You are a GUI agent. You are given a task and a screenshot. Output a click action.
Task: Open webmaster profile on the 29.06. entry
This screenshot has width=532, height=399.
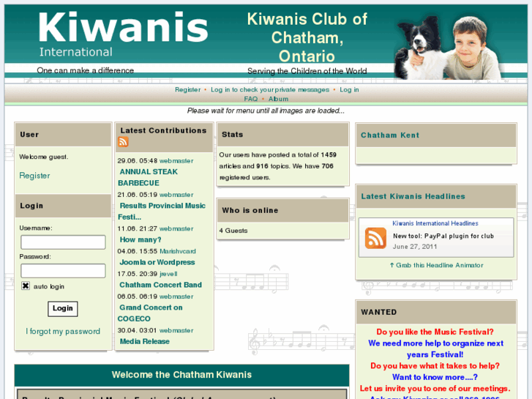[x=176, y=160]
